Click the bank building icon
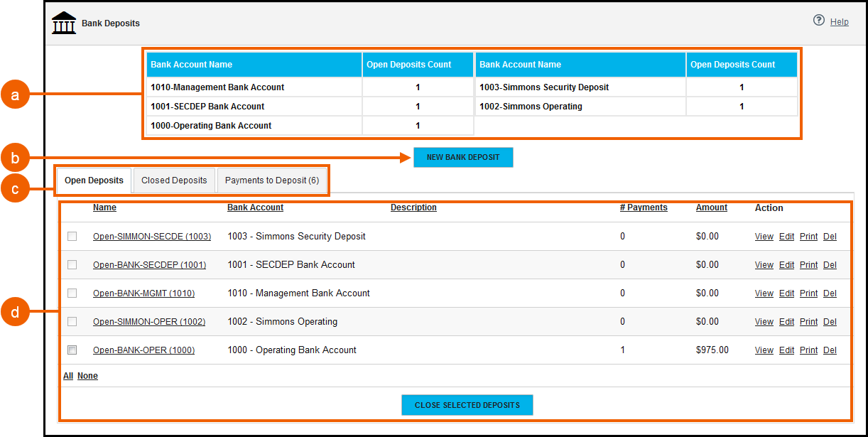The width and height of the screenshot is (868, 437). 64,23
